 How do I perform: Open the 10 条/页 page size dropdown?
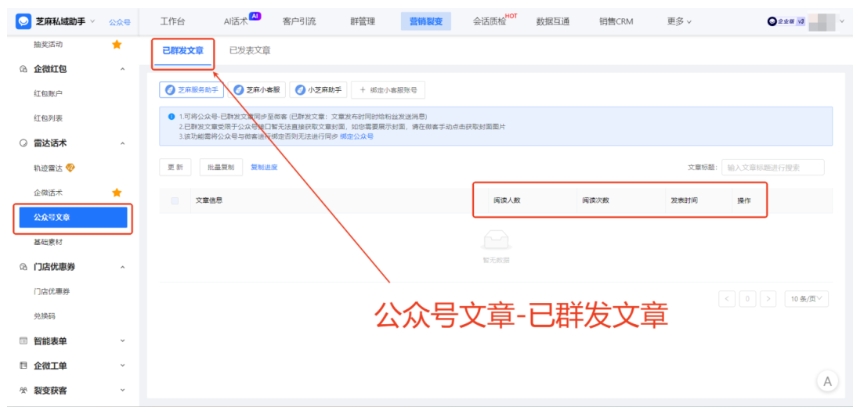click(806, 299)
